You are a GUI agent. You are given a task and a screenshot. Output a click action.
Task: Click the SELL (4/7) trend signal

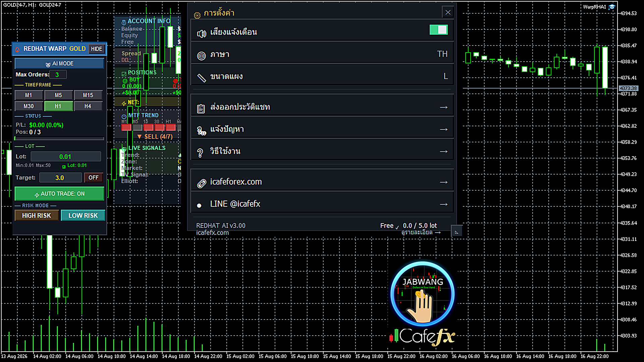[155, 137]
